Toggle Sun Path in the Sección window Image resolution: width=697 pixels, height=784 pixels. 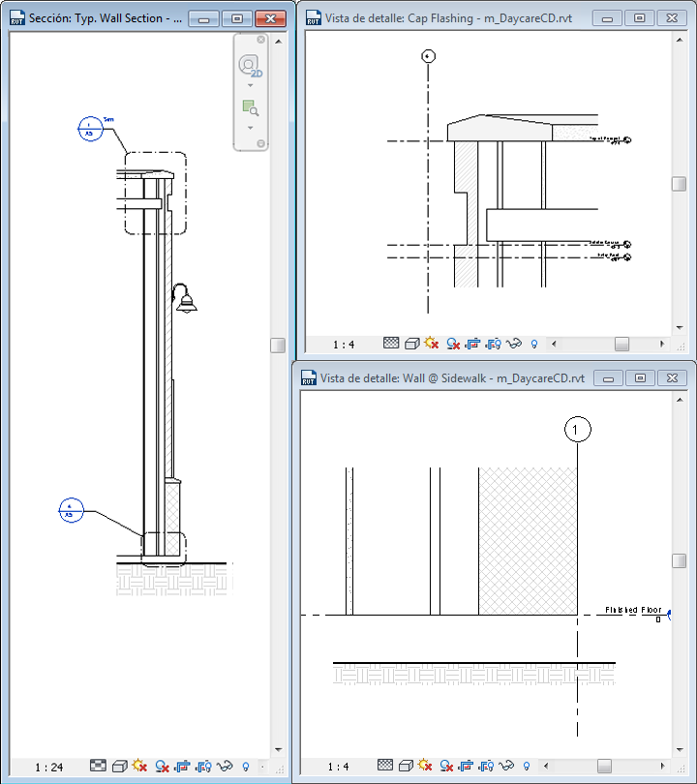[139, 766]
